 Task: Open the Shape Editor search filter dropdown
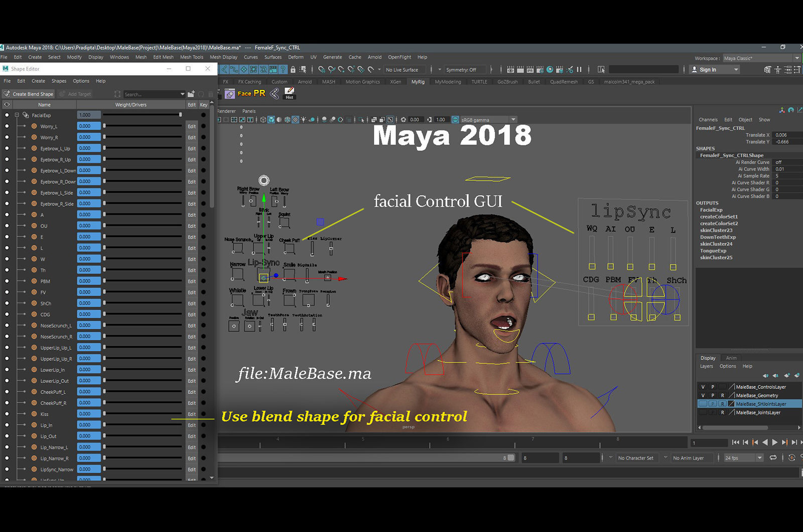pos(182,94)
